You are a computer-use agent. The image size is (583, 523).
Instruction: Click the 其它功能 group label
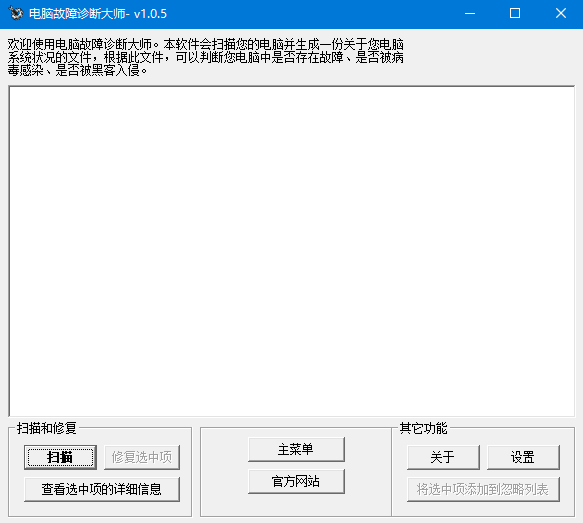(x=423, y=428)
